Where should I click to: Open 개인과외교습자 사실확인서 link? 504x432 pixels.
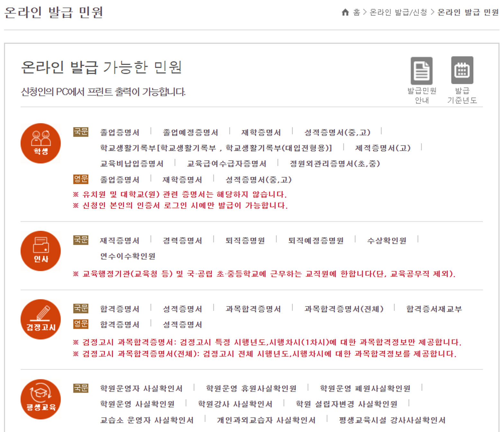(266, 420)
